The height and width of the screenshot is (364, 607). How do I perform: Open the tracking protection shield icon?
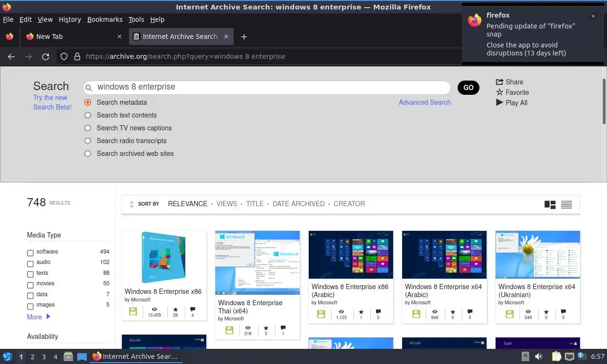pyautogui.click(x=64, y=56)
